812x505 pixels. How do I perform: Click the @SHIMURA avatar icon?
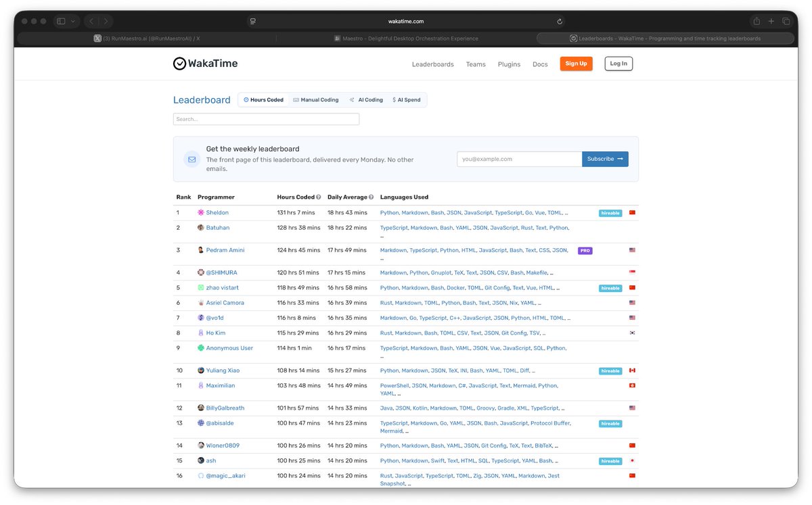point(201,272)
